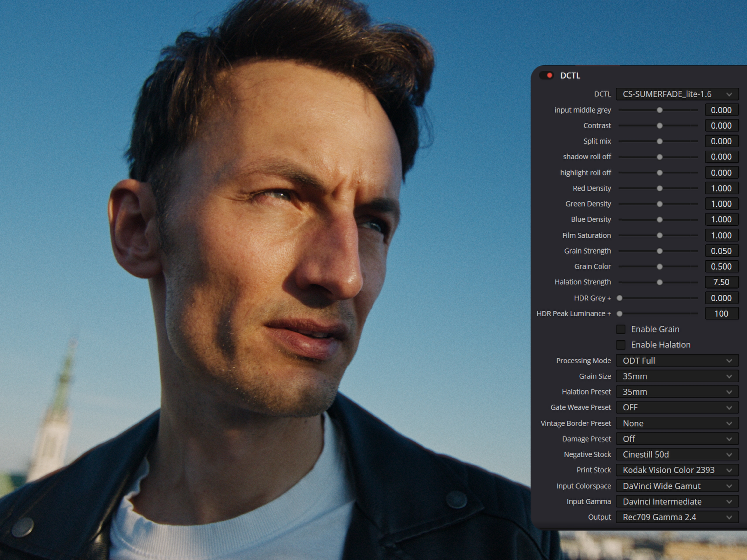The width and height of the screenshot is (747, 560).
Task: Click the HDR Peak Luminance value field
Action: click(721, 314)
